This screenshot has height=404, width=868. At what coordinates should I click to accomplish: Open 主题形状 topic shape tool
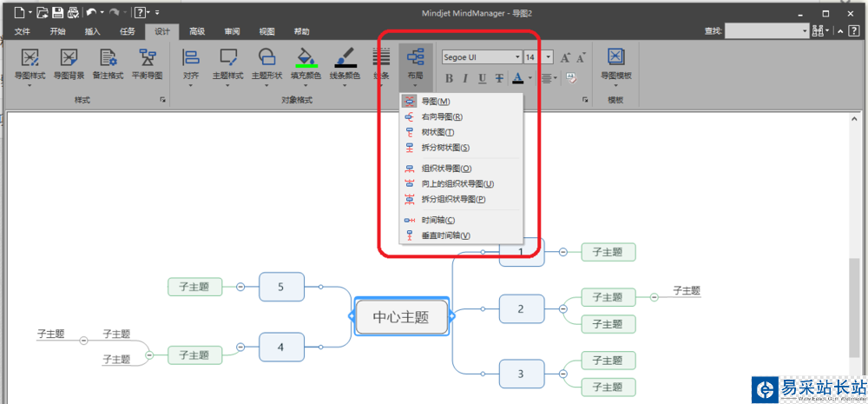click(266, 67)
